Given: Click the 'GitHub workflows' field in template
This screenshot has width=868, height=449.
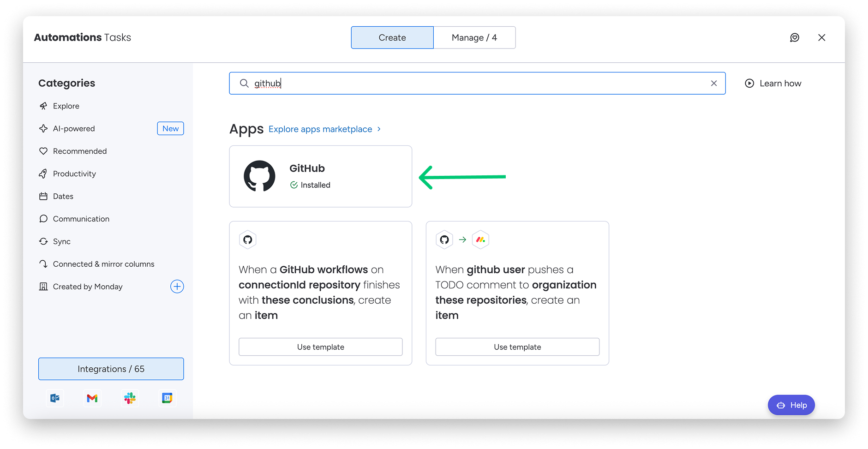Looking at the screenshot, I should pyautogui.click(x=324, y=269).
